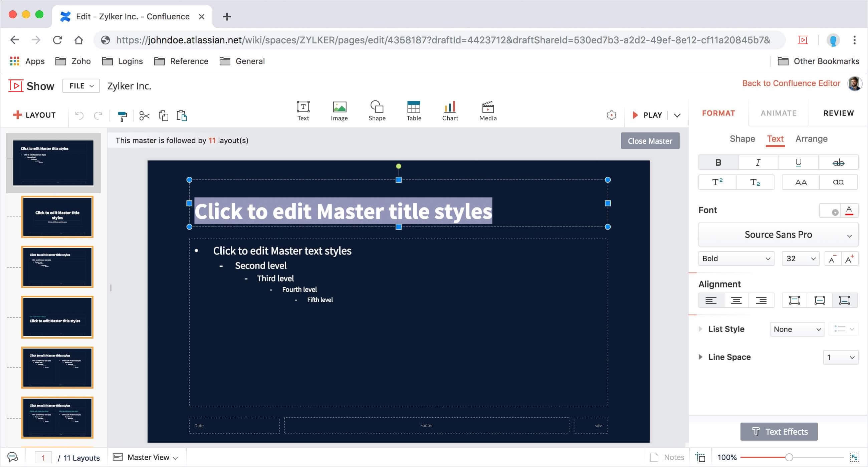
Task: Click increase font size icon
Action: click(849, 259)
